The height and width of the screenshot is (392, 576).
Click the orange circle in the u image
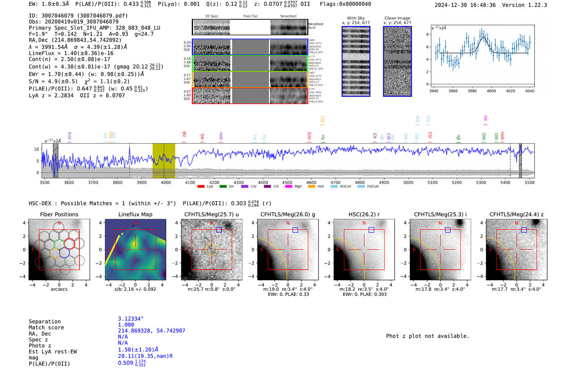(x=211, y=250)
